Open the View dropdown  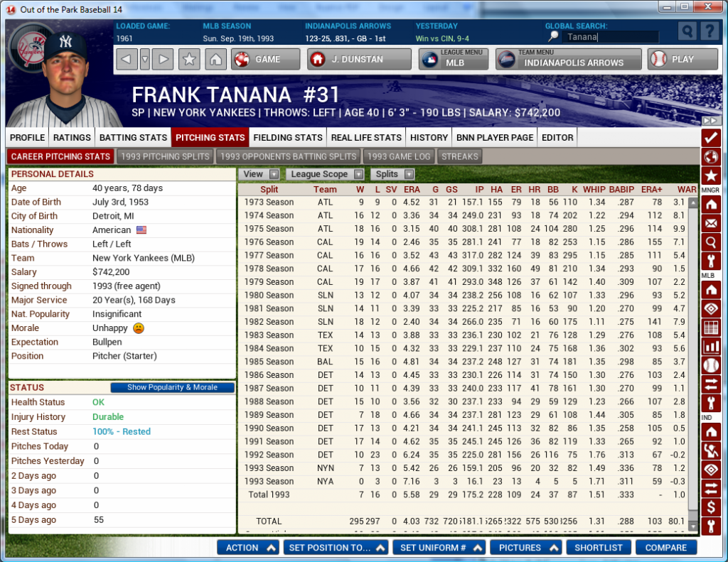(261, 174)
